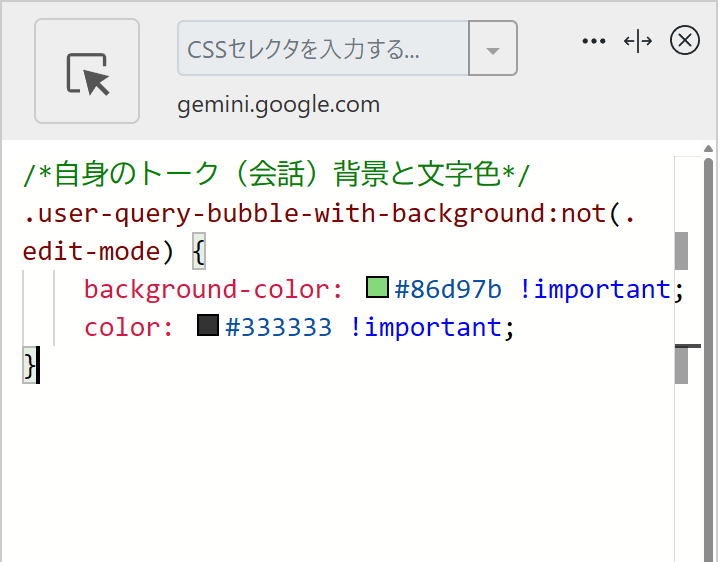Image resolution: width=721 pixels, height=562 pixels.
Task: Click the #86d97b hex value
Action: (x=448, y=290)
